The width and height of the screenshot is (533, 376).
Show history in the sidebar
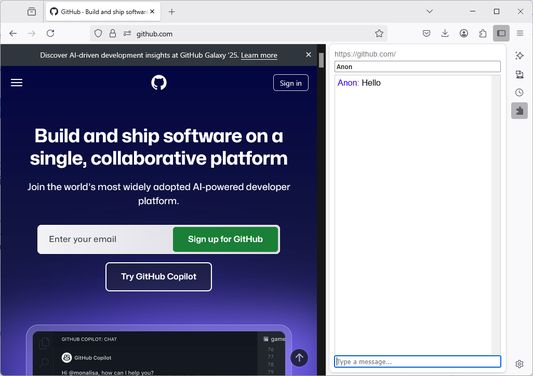pyautogui.click(x=519, y=92)
